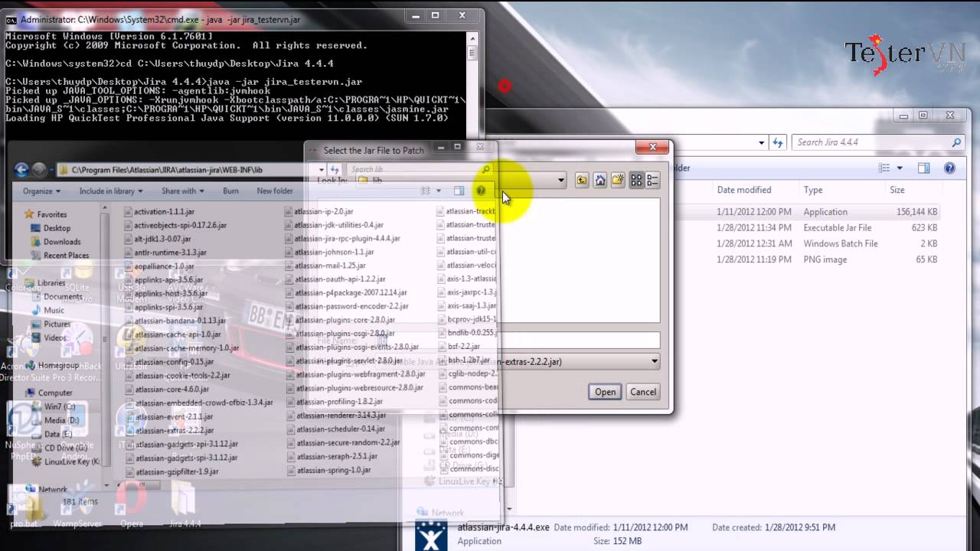Select atlassian-ip-2.0.jar file
Screen dimensions: 980x551
click(x=323, y=211)
